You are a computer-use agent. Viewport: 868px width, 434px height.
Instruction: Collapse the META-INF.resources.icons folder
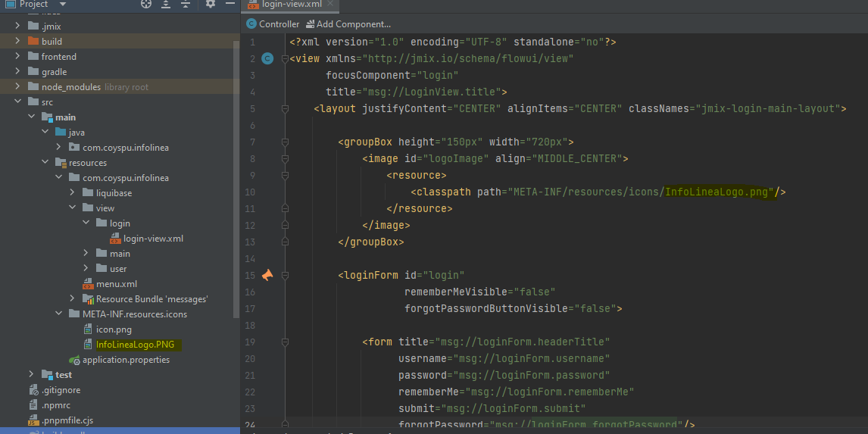[58, 314]
